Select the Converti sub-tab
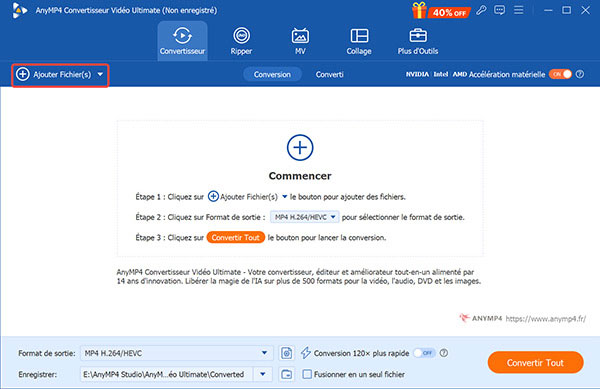The image size is (600, 389). (x=329, y=75)
